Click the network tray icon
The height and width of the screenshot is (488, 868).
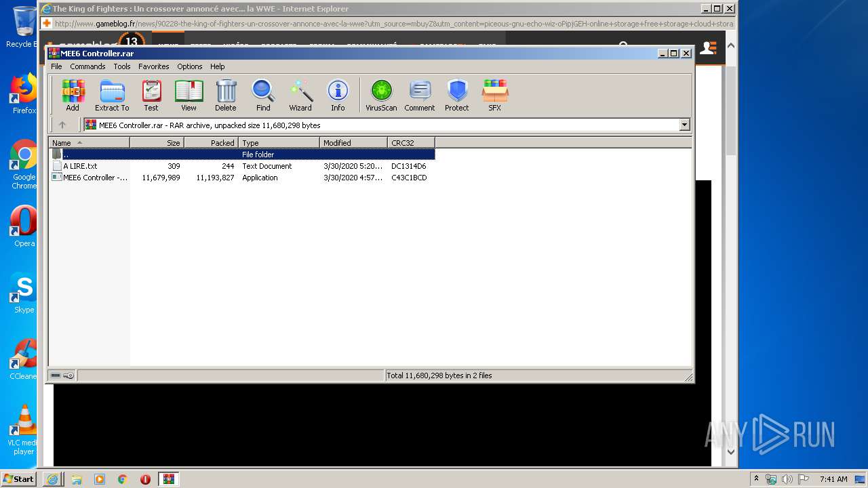[771, 479]
